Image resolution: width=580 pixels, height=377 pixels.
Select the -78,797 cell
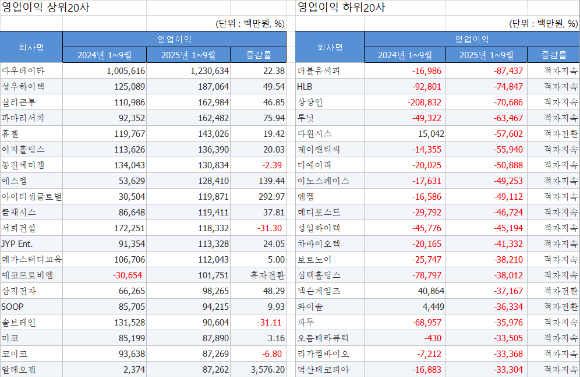coord(405,275)
